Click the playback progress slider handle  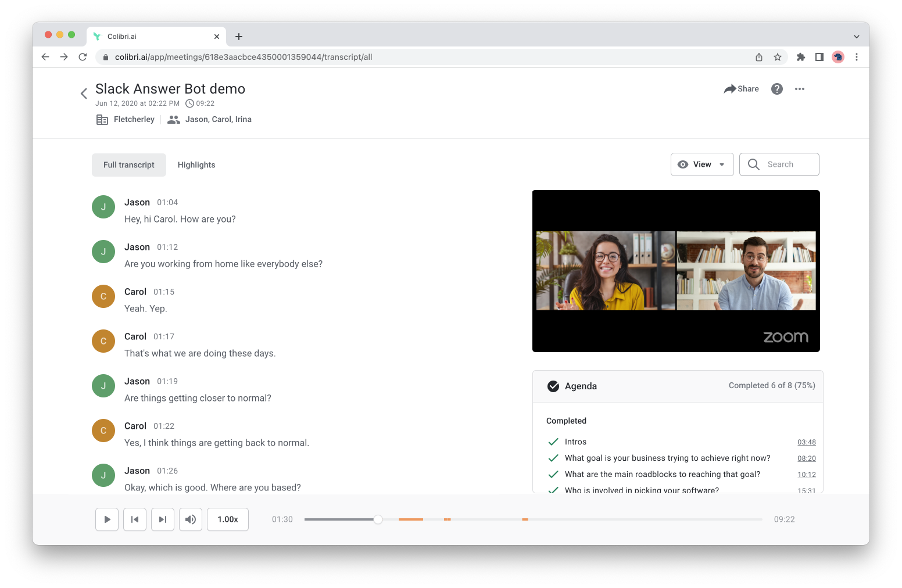[378, 519]
